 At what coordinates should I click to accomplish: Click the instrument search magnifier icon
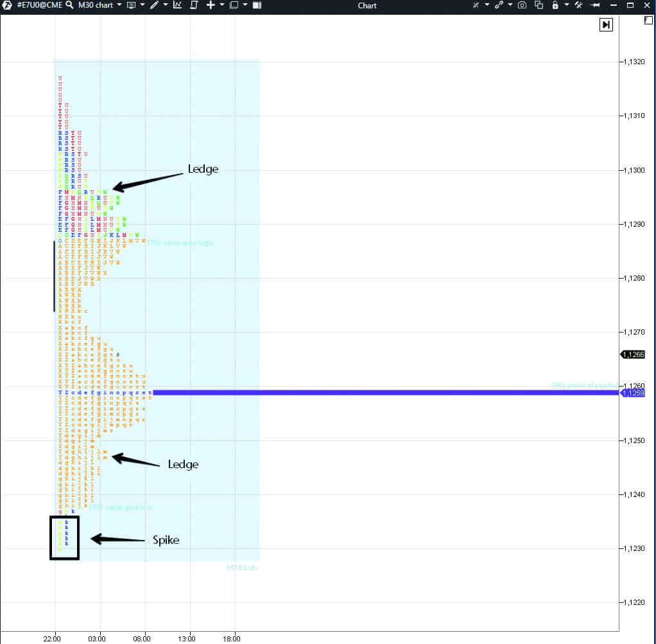click(69, 5)
